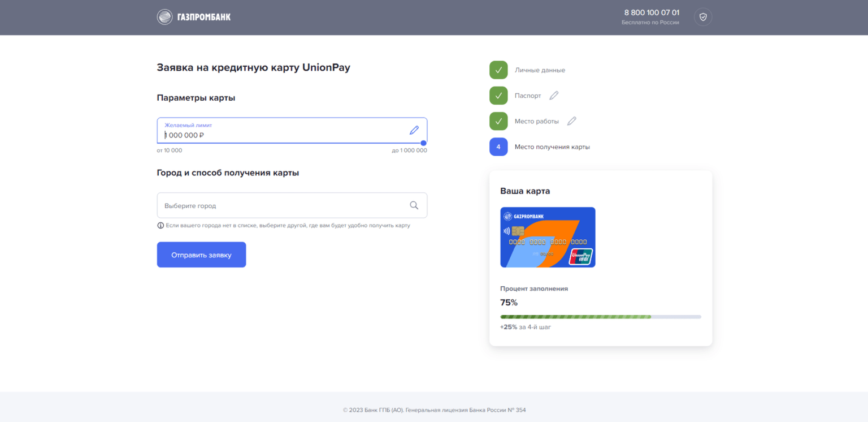Click the desired limit slider handle
Viewport: 868px width, 422px height.
(x=423, y=143)
